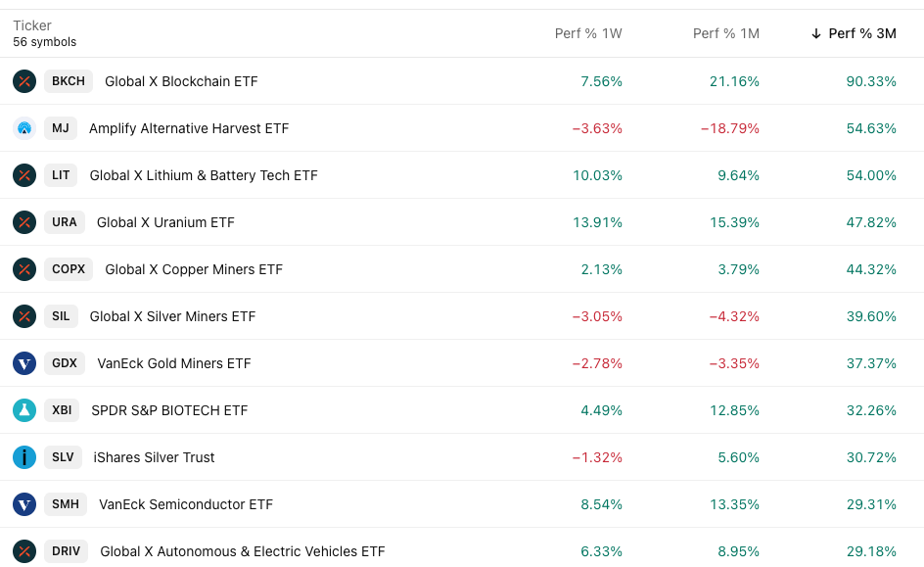Sort by the Perf % 1W column

tap(588, 33)
